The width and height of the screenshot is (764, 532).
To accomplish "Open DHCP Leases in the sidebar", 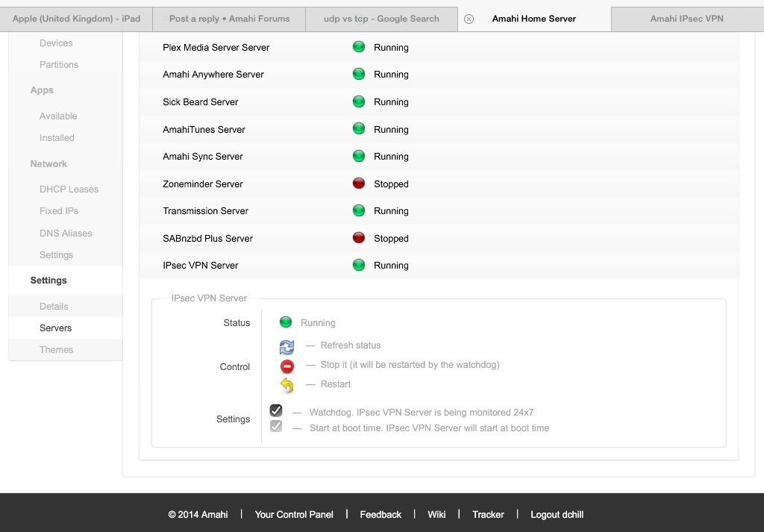I will point(69,189).
